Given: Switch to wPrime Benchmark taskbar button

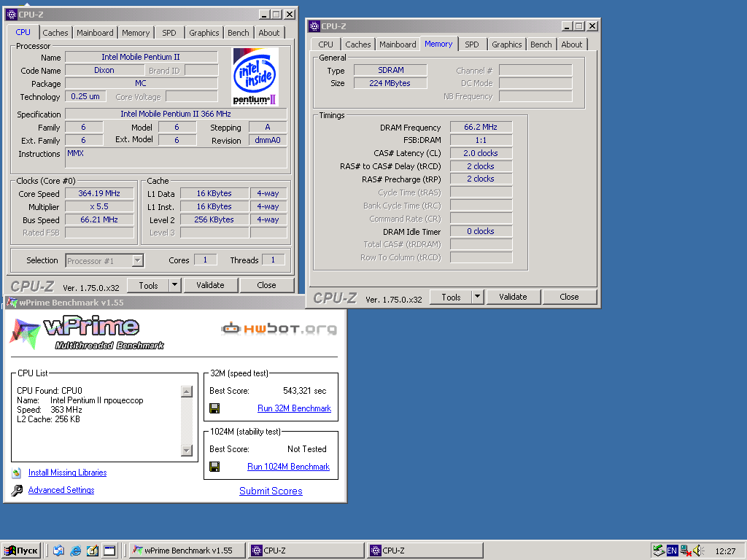Looking at the screenshot, I should (187, 551).
